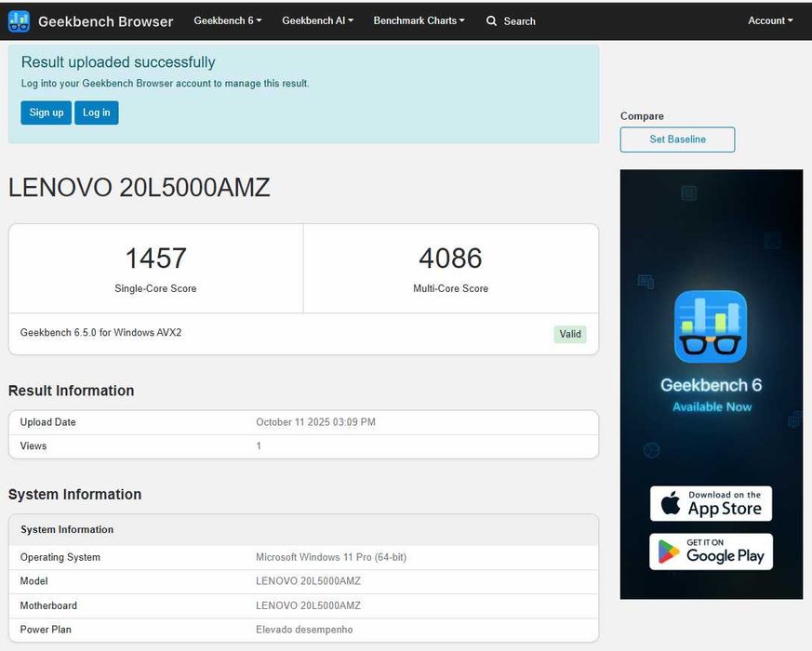This screenshot has height=651, width=812.
Task: Click the Geekbench logo icon in navbar
Action: [x=20, y=21]
